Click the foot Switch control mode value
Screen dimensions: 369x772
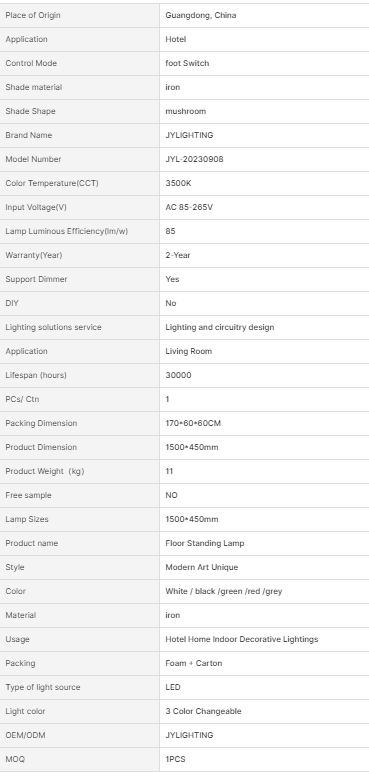pos(187,63)
